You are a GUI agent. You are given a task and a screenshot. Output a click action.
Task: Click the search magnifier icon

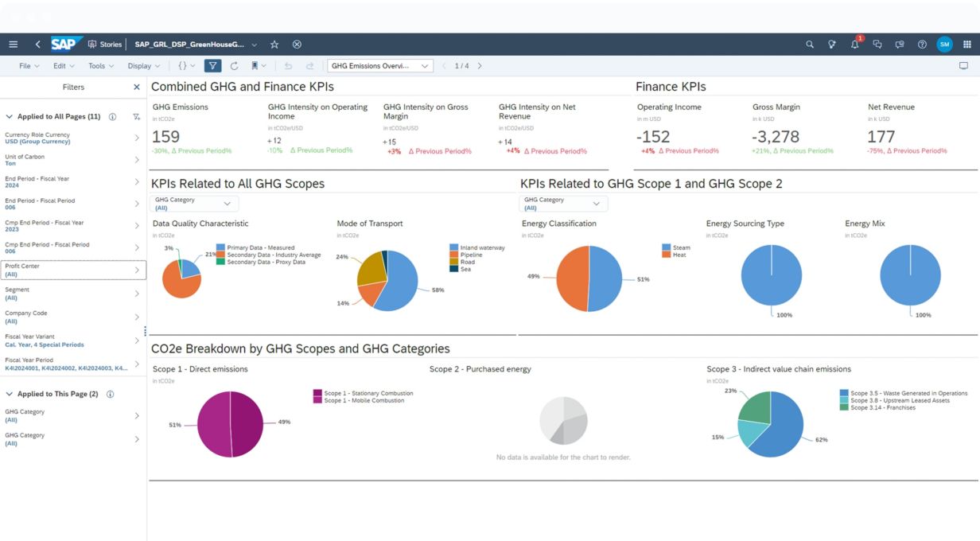point(810,45)
